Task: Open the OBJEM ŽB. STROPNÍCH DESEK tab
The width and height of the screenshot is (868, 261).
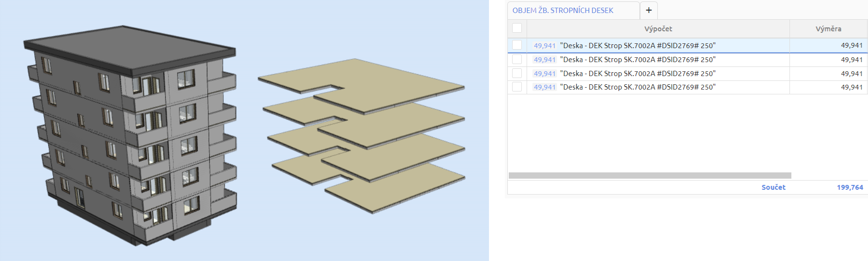Action: [563, 10]
